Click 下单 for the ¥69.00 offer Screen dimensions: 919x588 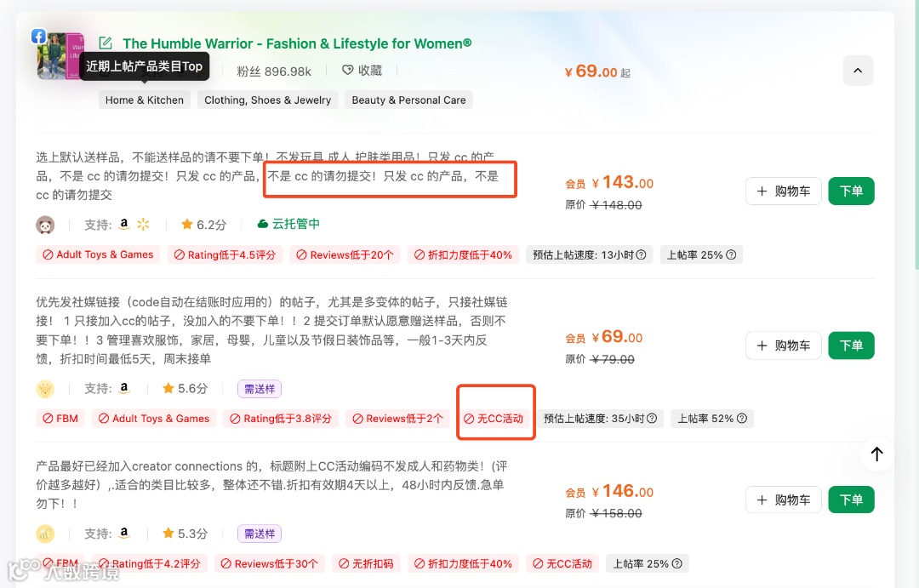[x=851, y=345]
